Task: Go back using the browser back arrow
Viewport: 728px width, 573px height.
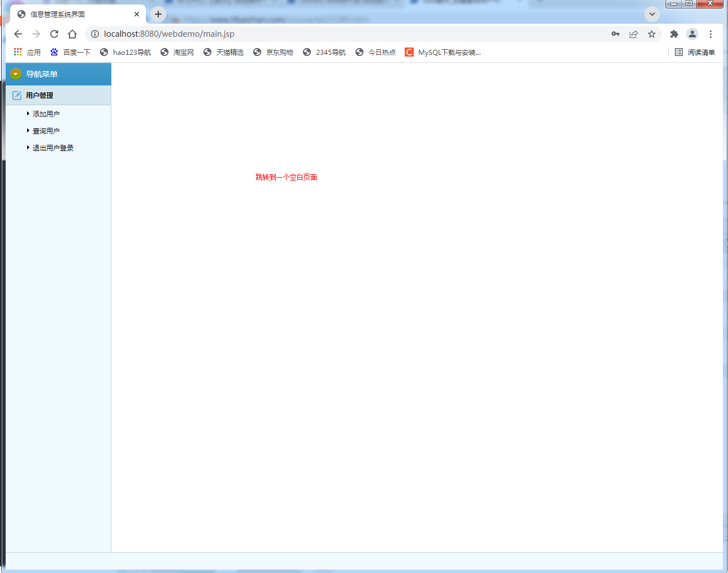Action: pyautogui.click(x=18, y=34)
